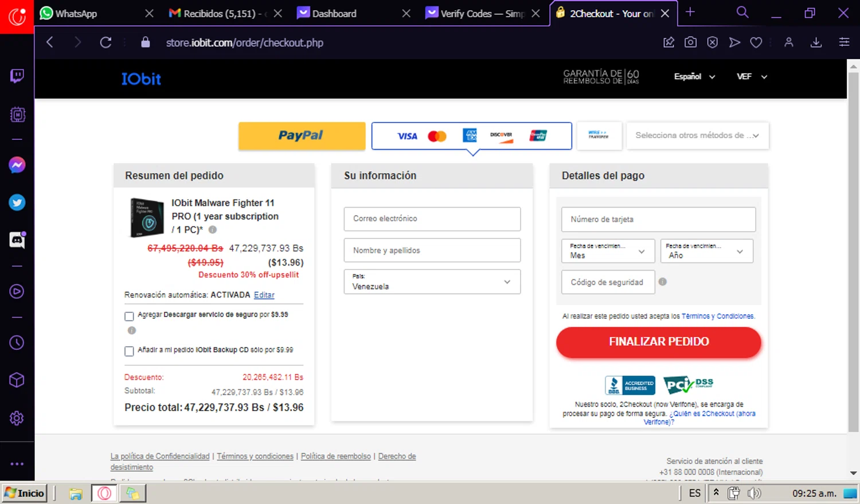860x504 pixels.
Task: Click the volume speaker tray icon
Action: [755, 493]
